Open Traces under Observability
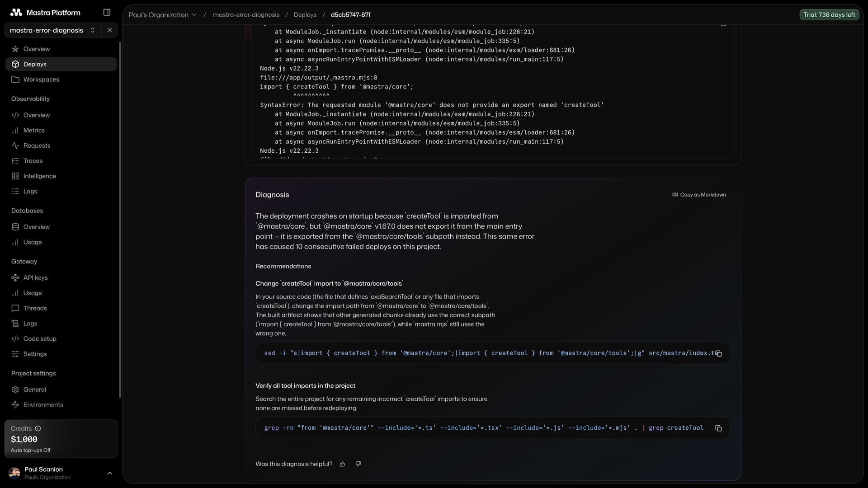This screenshot has width=868, height=488. click(x=61, y=161)
